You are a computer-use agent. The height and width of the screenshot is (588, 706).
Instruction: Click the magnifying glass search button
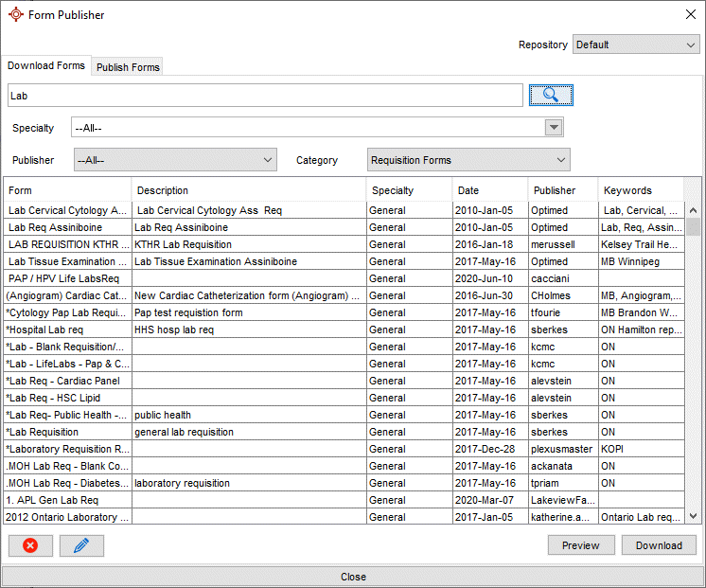pyautogui.click(x=551, y=95)
